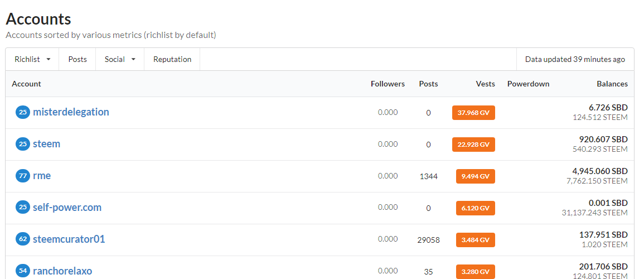Open the Posts sorting tab
The image size is (644, 279).
click(x=78, y=59)
